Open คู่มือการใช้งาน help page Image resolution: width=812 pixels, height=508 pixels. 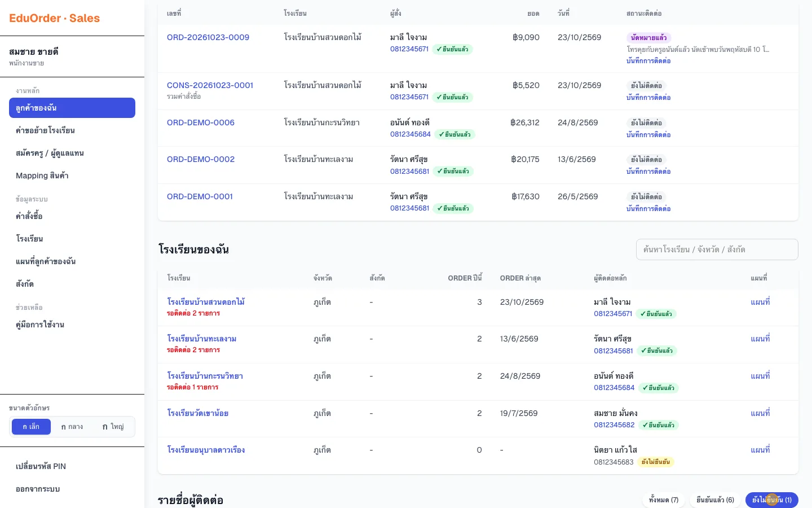tap(72, 325)
